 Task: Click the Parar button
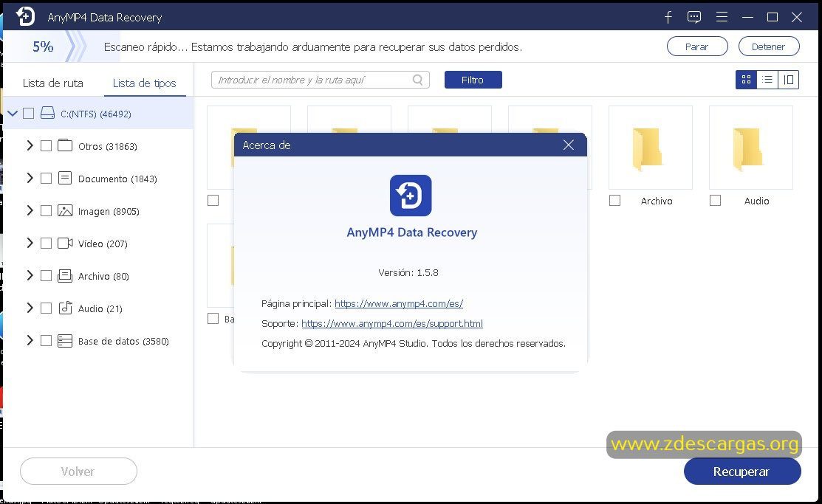(x=697, y=46)
